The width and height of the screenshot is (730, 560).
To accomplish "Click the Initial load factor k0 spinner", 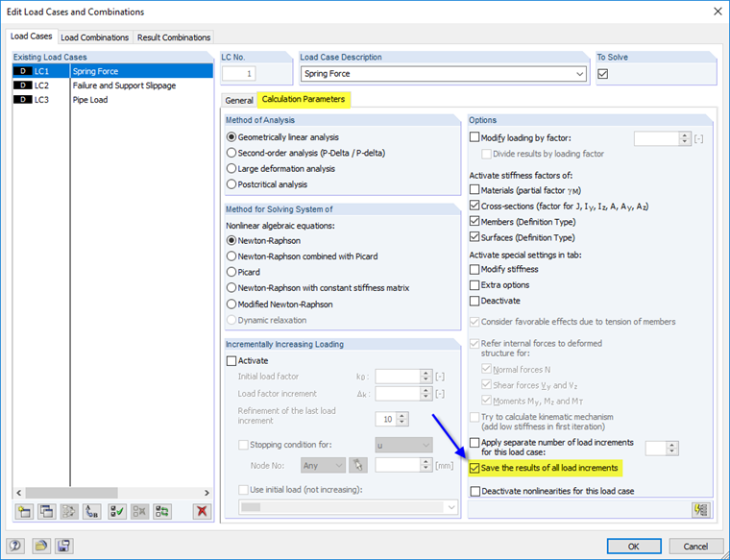I will 426,377.
